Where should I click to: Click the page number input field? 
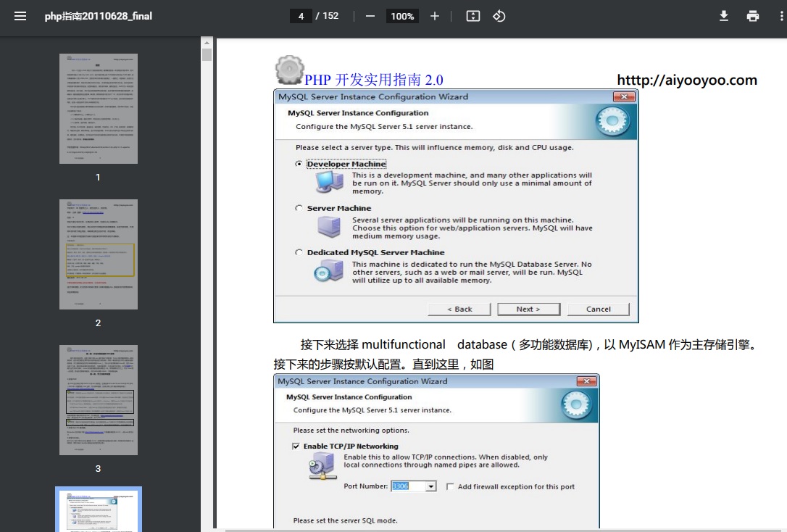tap(300, 16)
